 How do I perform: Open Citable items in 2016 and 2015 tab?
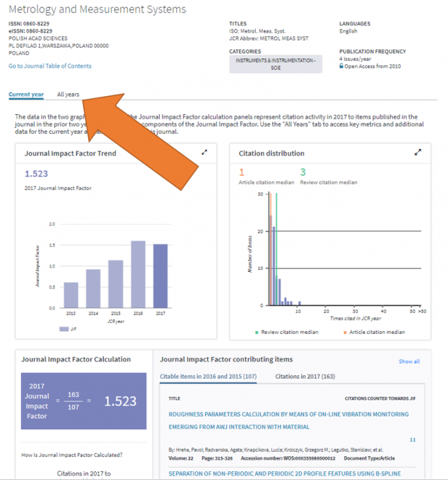[x=208, y=377]
